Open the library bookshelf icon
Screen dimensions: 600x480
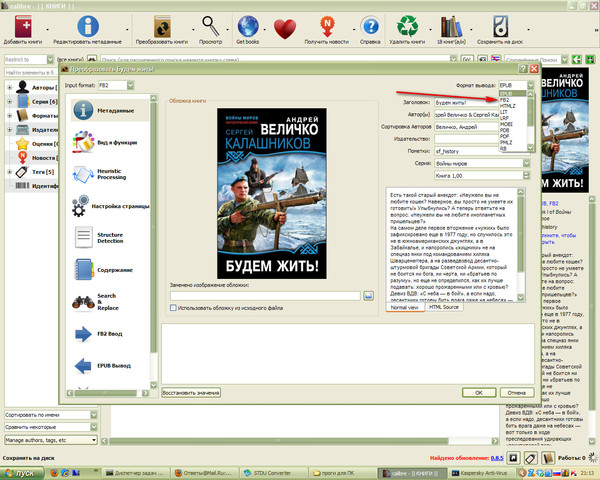point(452,27)
